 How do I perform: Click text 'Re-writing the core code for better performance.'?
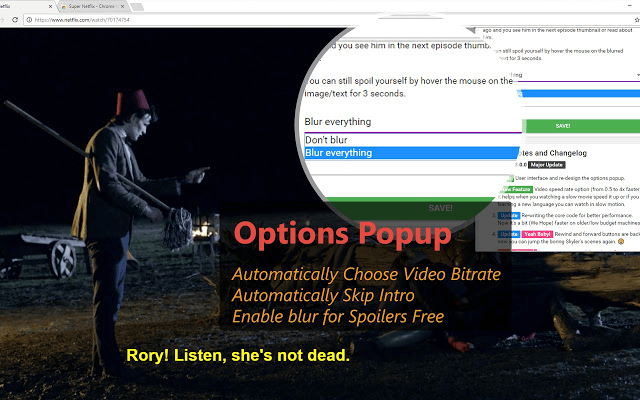tap(577, 215)
